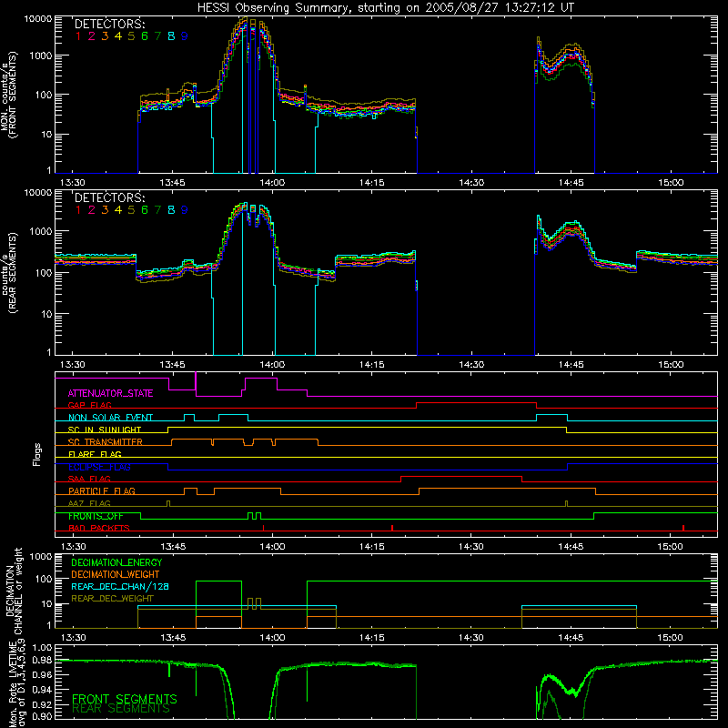
Task: Select the PARTICLE_FLAG label
Action: tap(102, 490)
